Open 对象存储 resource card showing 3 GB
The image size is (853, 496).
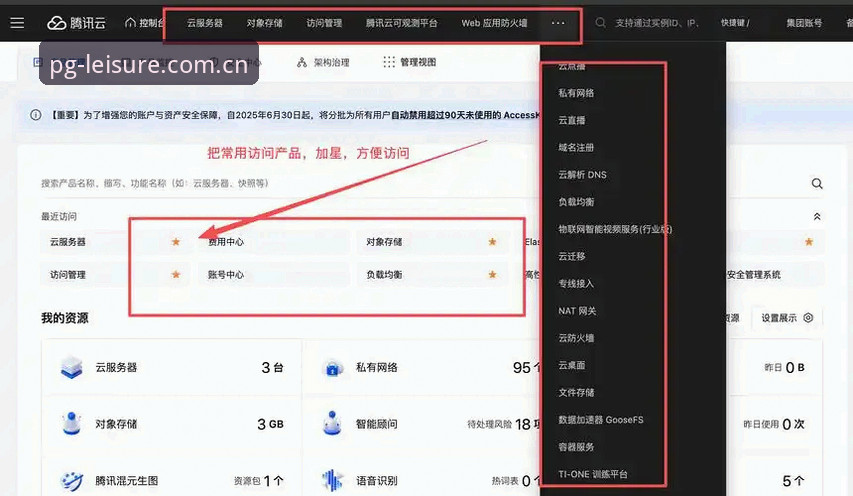pos(172,424)
